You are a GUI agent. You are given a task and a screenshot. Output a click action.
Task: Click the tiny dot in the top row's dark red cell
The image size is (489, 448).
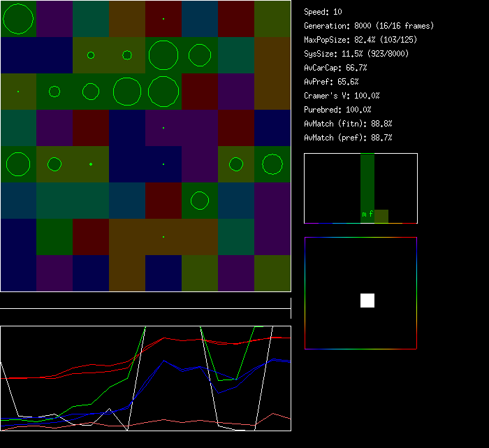tap(163, 19)
